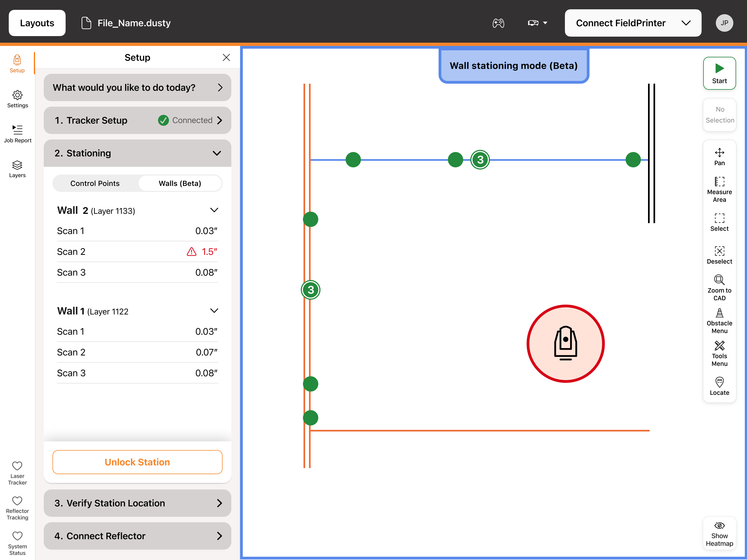The width and height of the screenshot is (747, 560).
Task: Expand What would you like to do today
Action: click(138, 87)
